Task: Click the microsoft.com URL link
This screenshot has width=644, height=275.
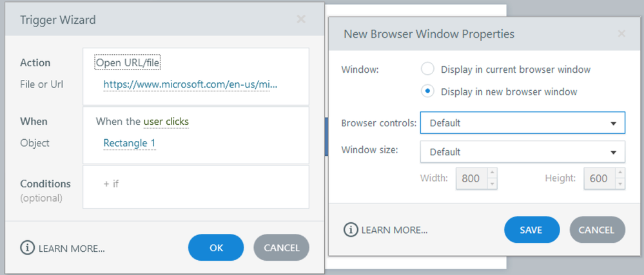Action: coord(190,84)
